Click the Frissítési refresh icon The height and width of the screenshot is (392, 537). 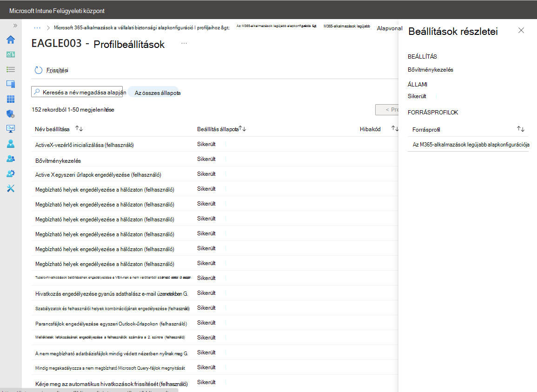[x=38, y=70]
